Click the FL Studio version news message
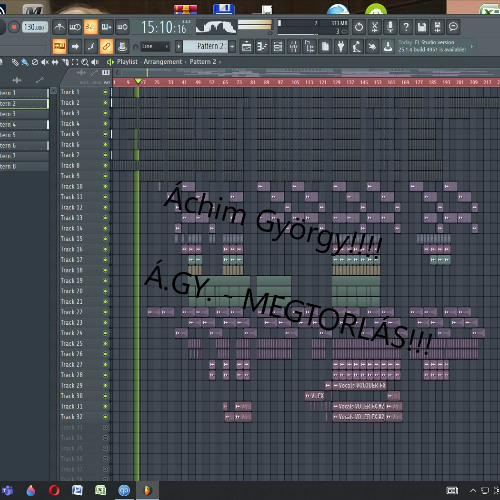This screenshot has height=500, width=500. coord(432,46)
